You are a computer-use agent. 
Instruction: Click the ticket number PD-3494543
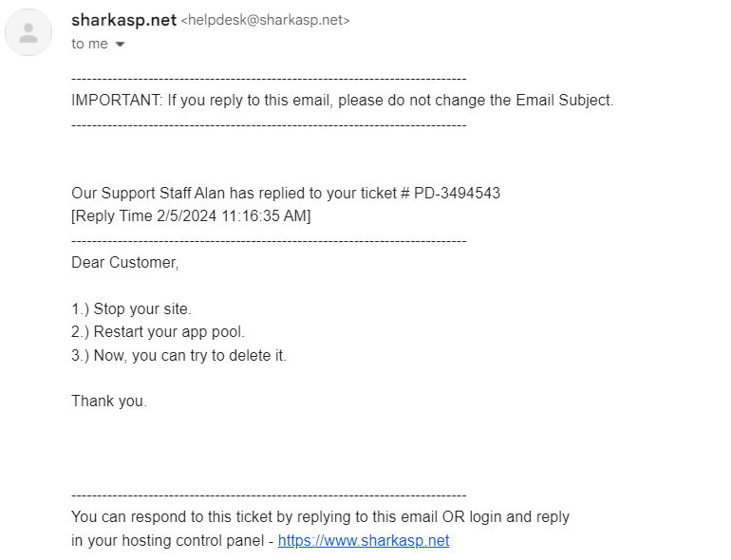coord(457,193)
